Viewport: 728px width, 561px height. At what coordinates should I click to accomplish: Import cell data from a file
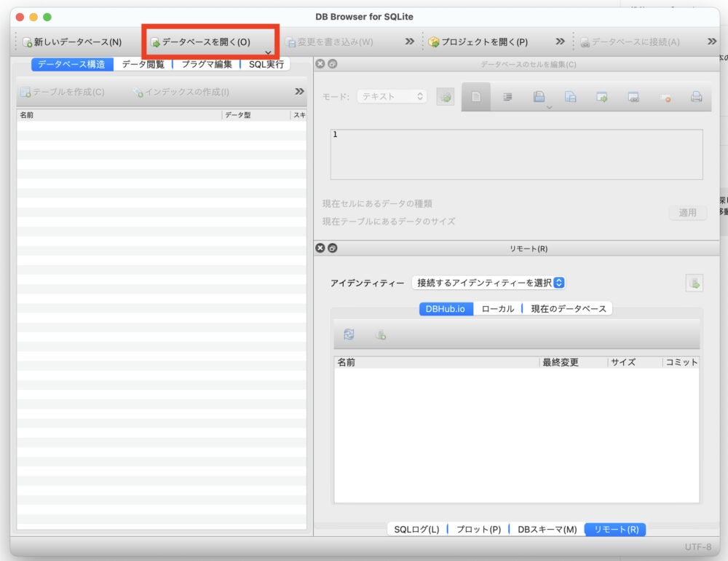539,95
